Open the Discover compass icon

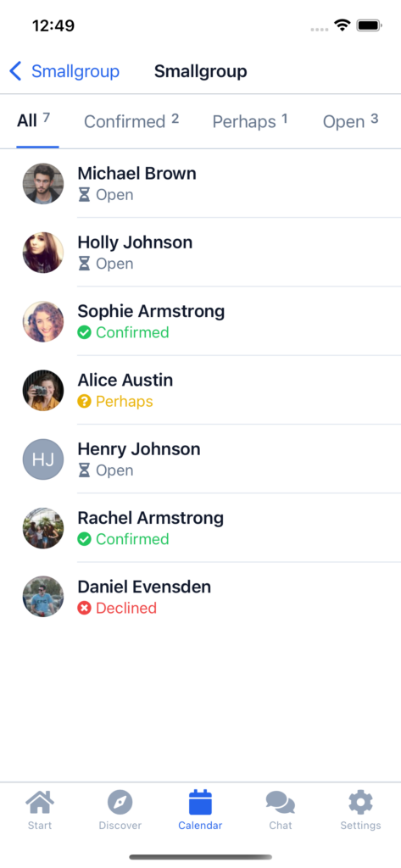pyautogui.click(x=120, y=802)
